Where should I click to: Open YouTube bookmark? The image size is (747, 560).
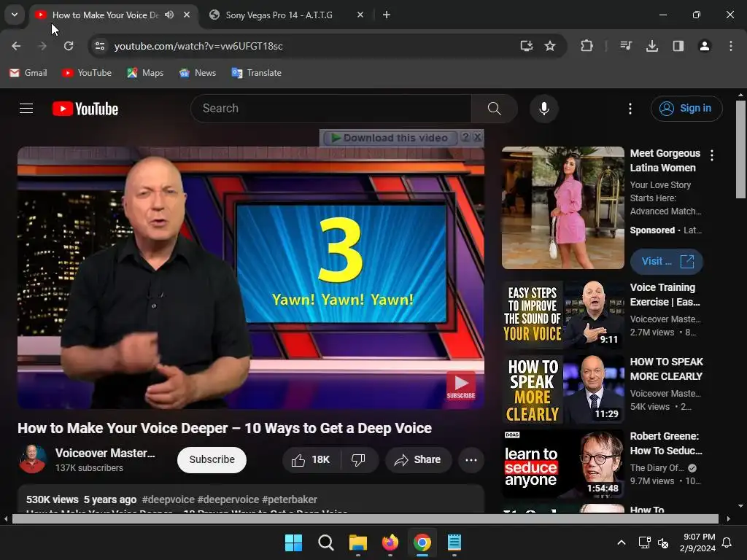coord(87,73)
